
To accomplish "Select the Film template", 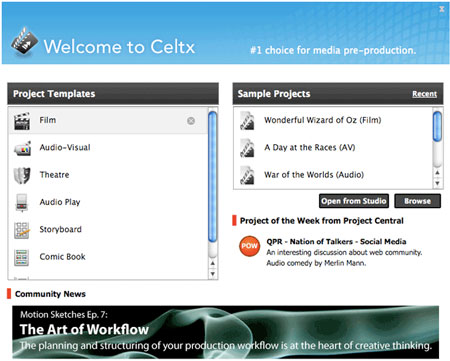I will (x=108, y=121).
